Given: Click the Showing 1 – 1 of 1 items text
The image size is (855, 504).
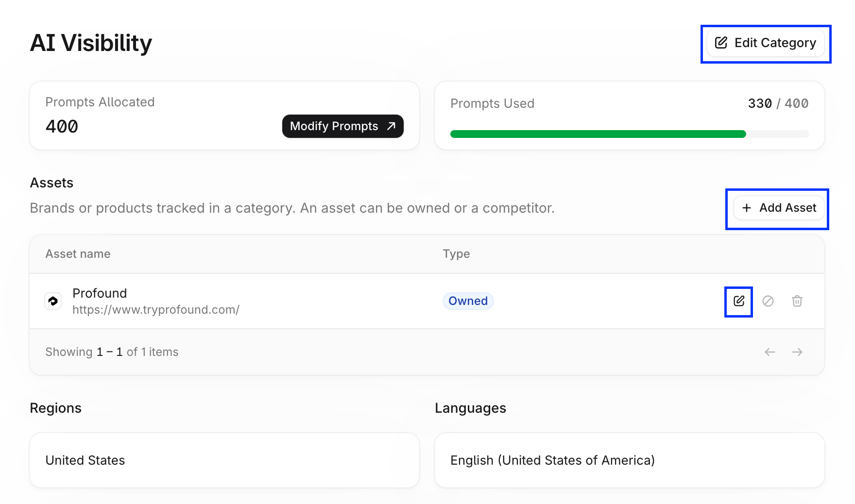Looking at the screenshot, I should pos(112,352).
